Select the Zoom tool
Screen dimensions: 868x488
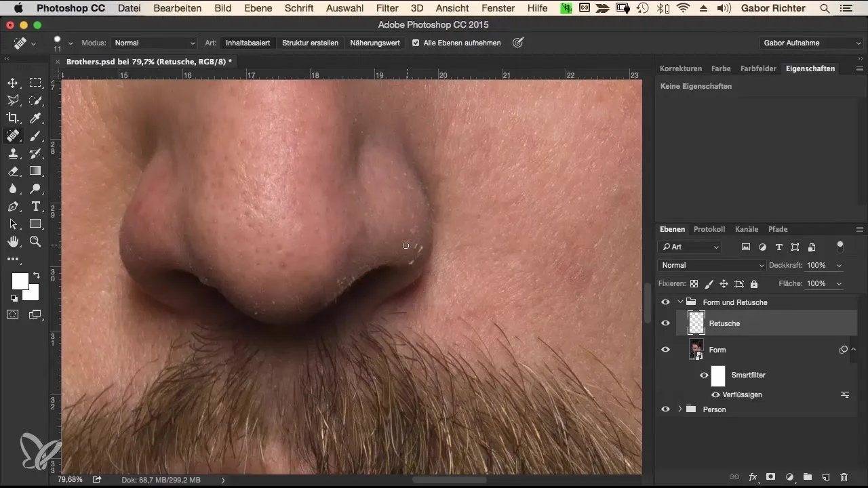[x=35, y=241]
